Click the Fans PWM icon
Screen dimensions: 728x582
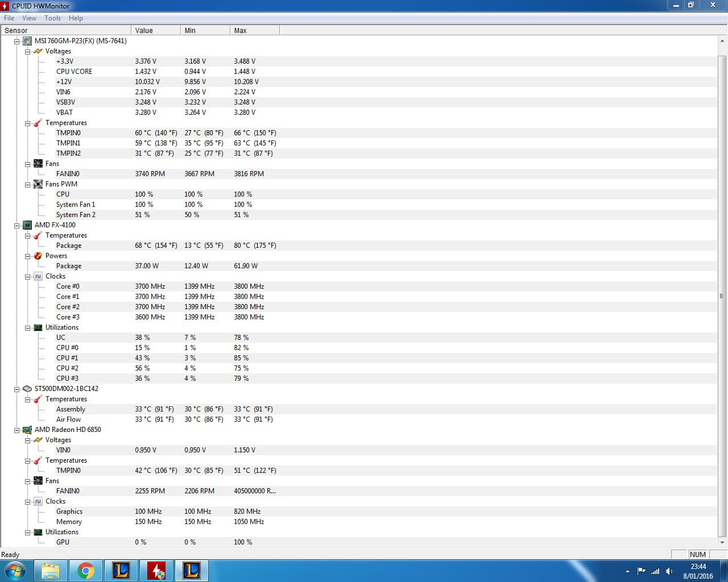[38, 184]
